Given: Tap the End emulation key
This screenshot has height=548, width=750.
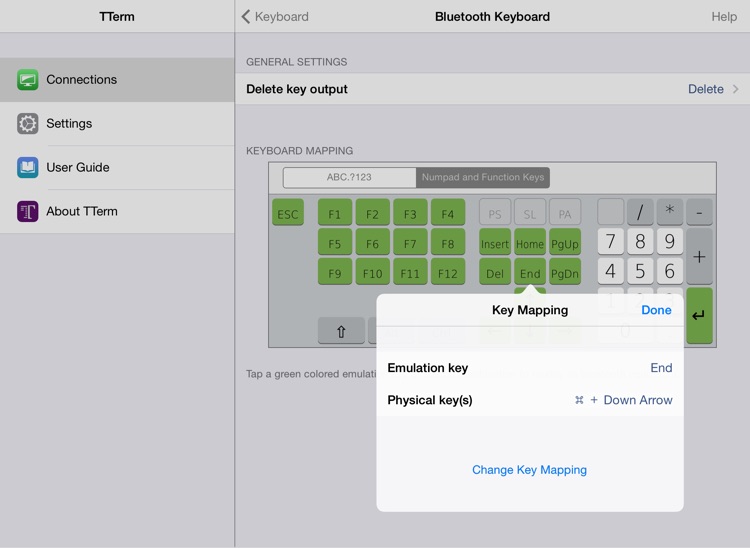Looking at the screenshot, I should [530, 272].
